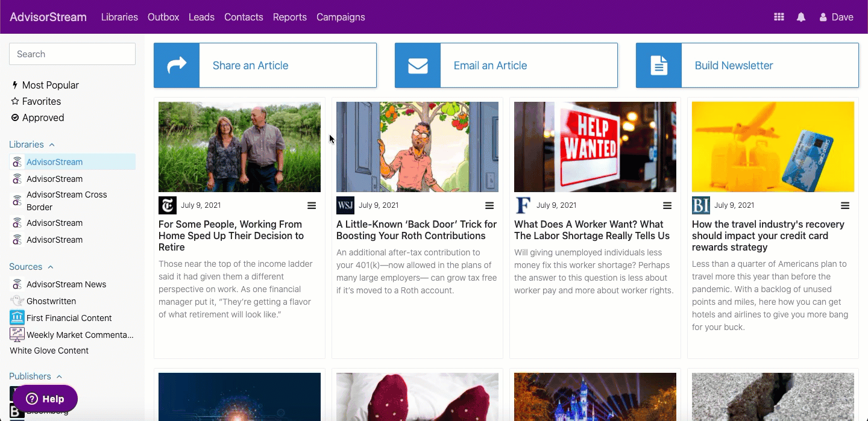Click the Help Wanted sign thumbnail
The width and height of the screenshot is (868, 421).
[x=595, y=147]
